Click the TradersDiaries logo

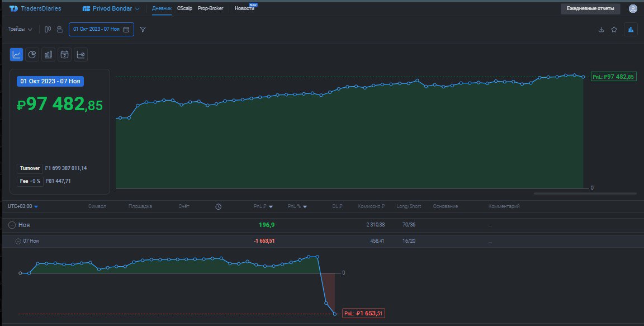point(35,8)
